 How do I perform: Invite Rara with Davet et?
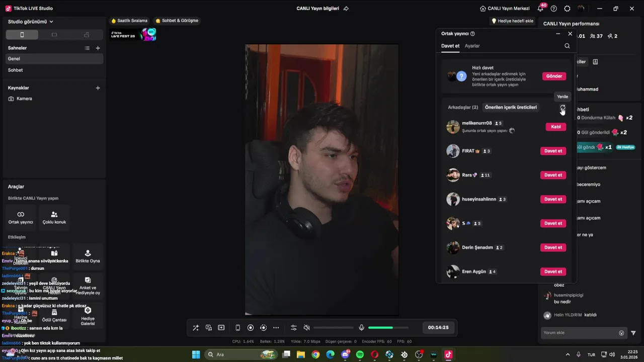[553, 175]
